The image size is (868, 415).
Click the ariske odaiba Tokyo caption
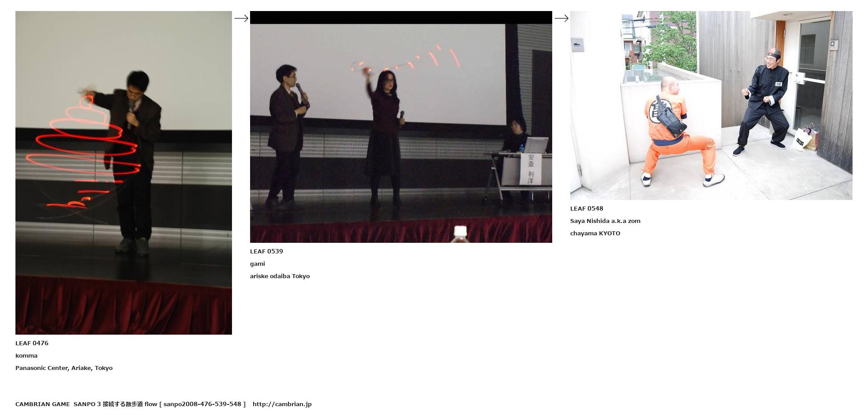(280, 276)
